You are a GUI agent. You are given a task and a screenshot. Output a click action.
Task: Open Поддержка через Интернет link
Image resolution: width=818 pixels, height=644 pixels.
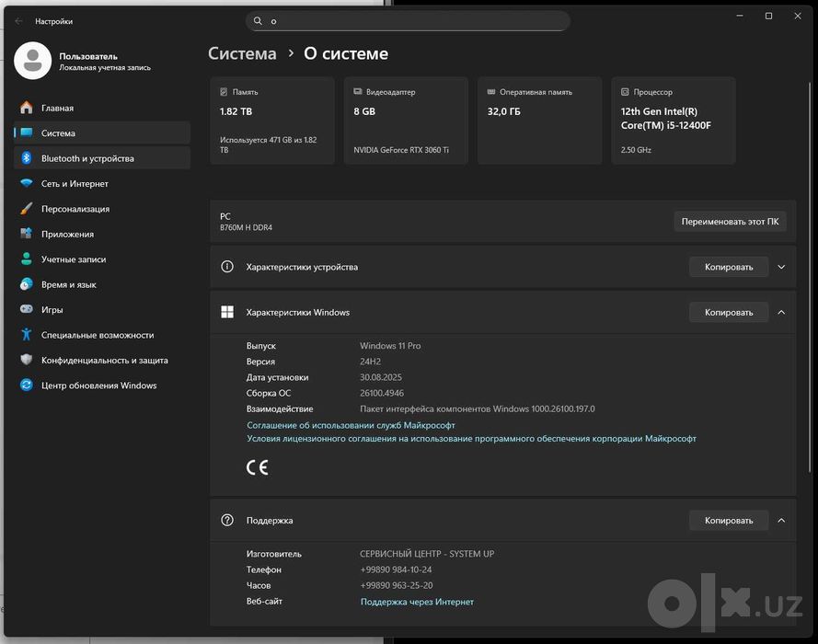pyautogui.click(x=417, y=602)
